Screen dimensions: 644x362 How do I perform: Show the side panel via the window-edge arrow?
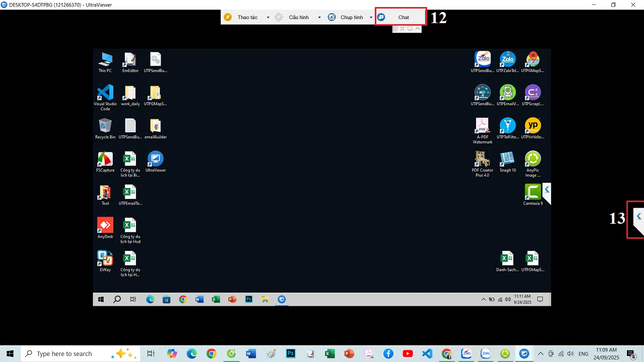click(638, 216)
